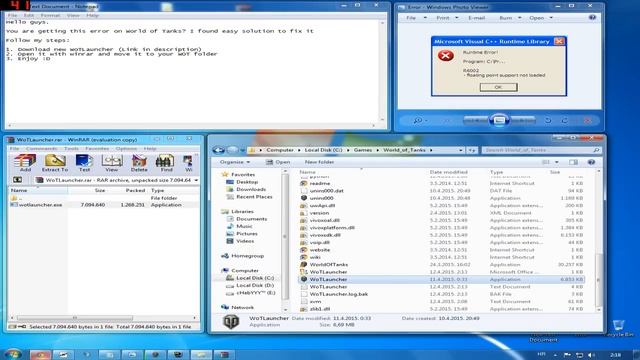Viewport: 640px width, 360px height.
Task: Expand the Explorer address bar history dropdown
Action: pyautogui.click(x=461, y=150)
